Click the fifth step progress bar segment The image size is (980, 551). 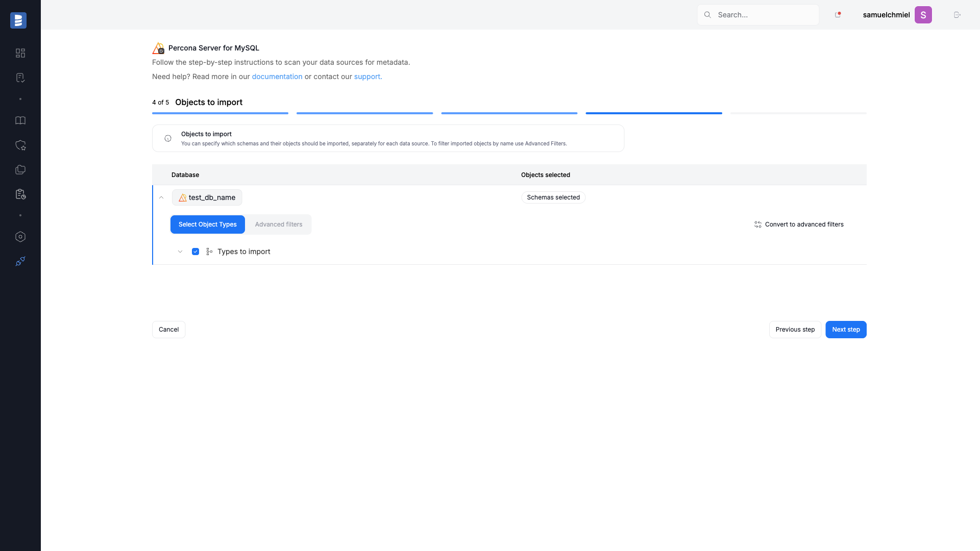click(798, 113)
